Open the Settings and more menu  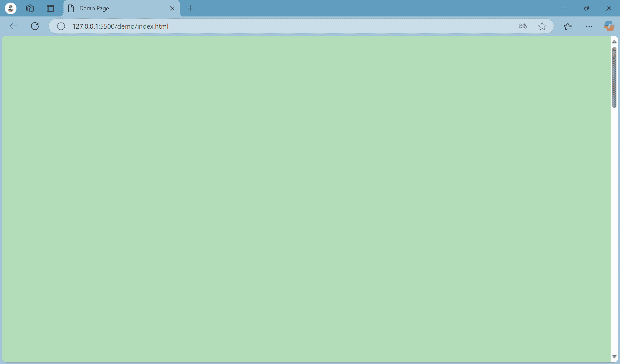(x=589, y=26)
